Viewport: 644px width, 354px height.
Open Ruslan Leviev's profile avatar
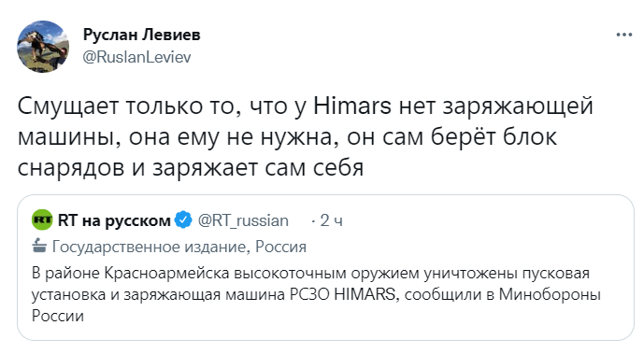[43, 47]
